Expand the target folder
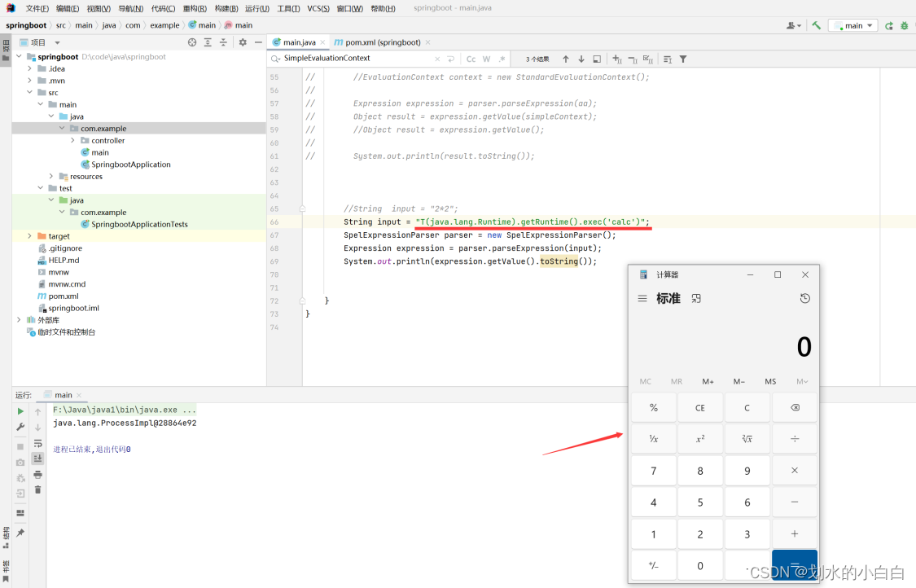Screen dimensions: 916x588 click(x=30, y=236)
